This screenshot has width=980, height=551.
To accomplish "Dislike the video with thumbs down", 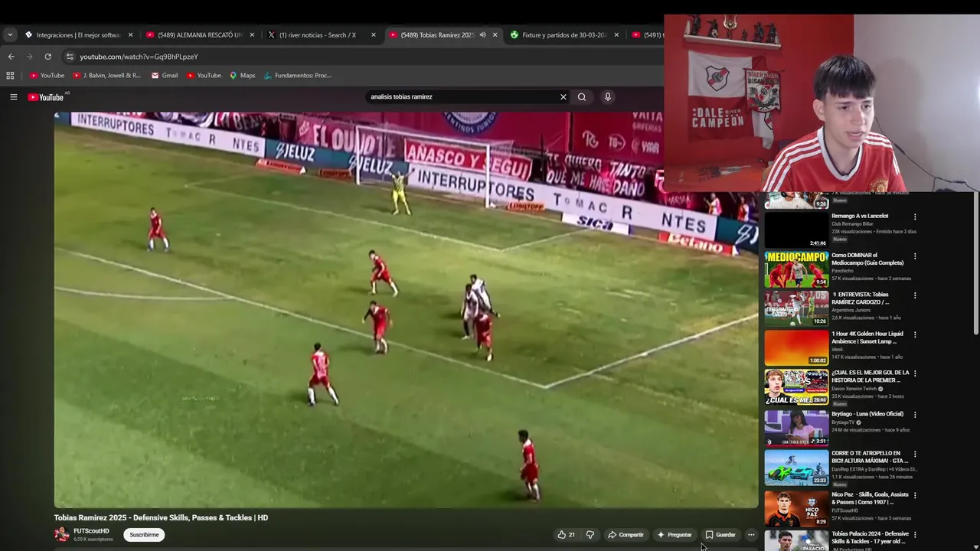I will 590,535.
